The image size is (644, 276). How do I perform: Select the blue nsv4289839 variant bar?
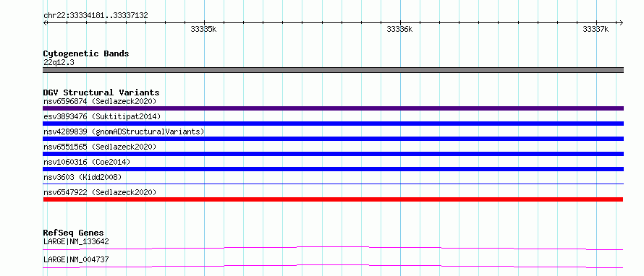point(333,139)
